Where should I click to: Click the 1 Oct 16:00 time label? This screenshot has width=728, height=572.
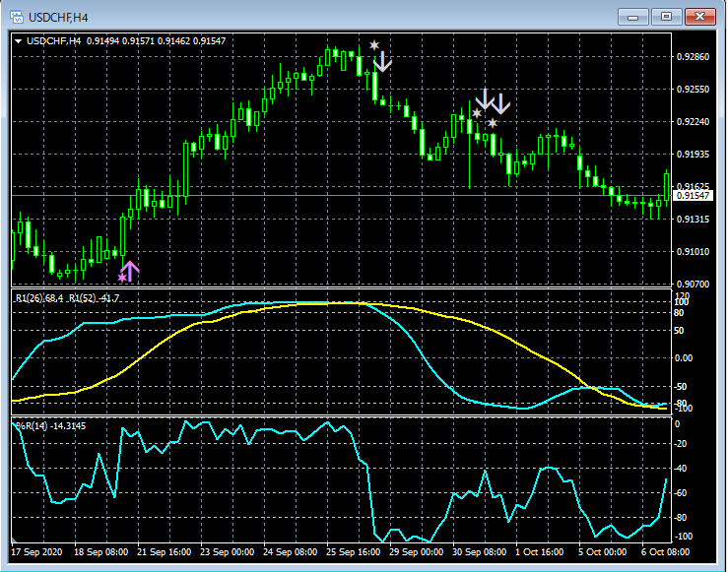pos(540,552)
